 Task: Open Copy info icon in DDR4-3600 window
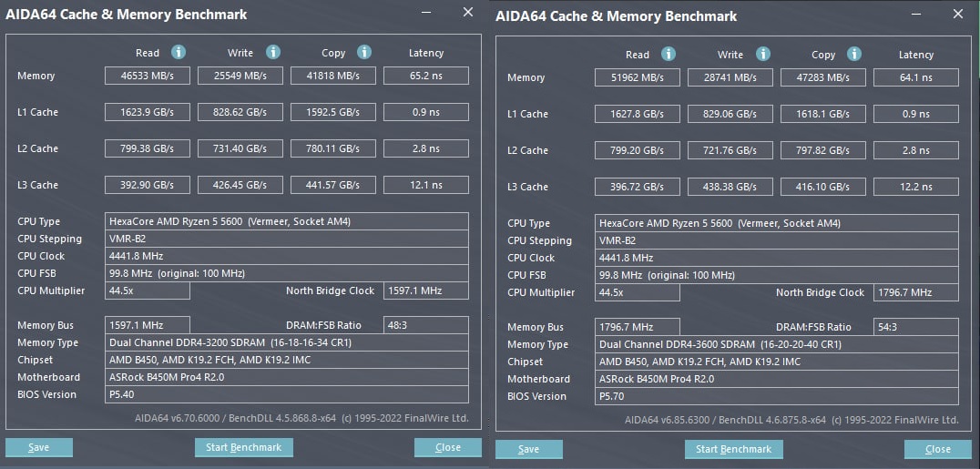point(854,55)
